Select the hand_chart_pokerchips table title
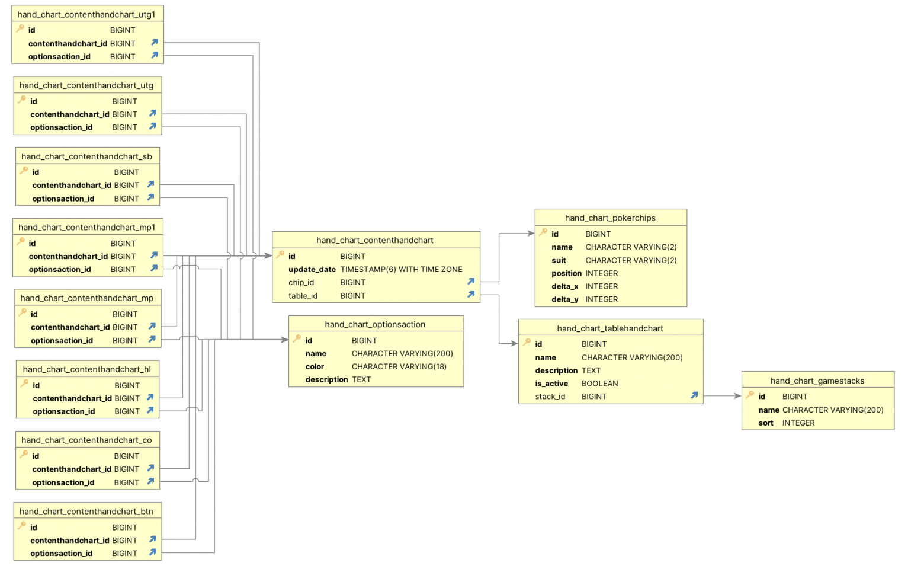This screenshot has height=572, width=924. coord(610,218)
